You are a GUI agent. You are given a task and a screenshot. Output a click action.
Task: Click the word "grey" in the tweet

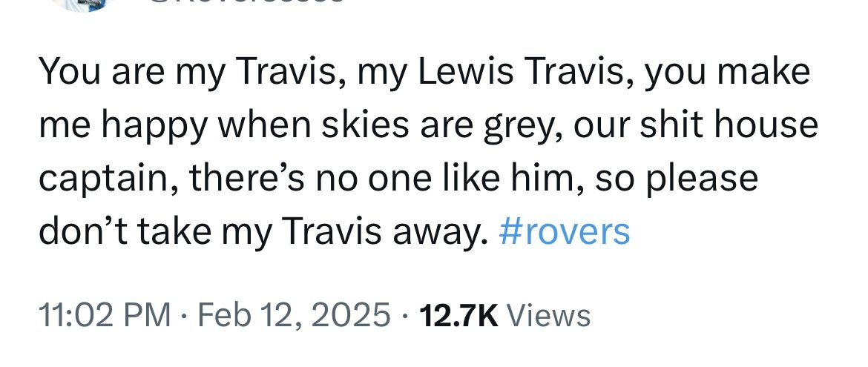click(523, 125)
